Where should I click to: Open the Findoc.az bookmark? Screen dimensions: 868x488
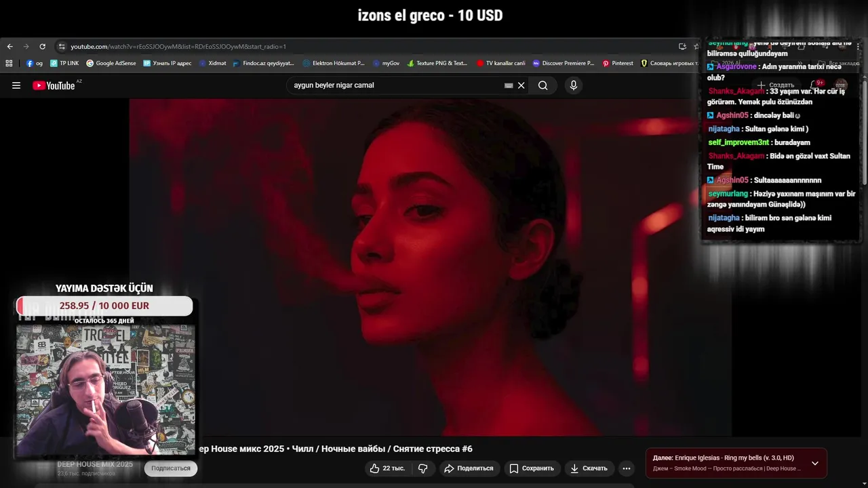coord(264,63)
